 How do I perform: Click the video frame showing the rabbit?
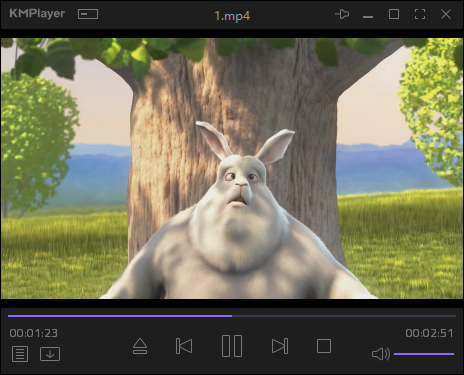232,168
